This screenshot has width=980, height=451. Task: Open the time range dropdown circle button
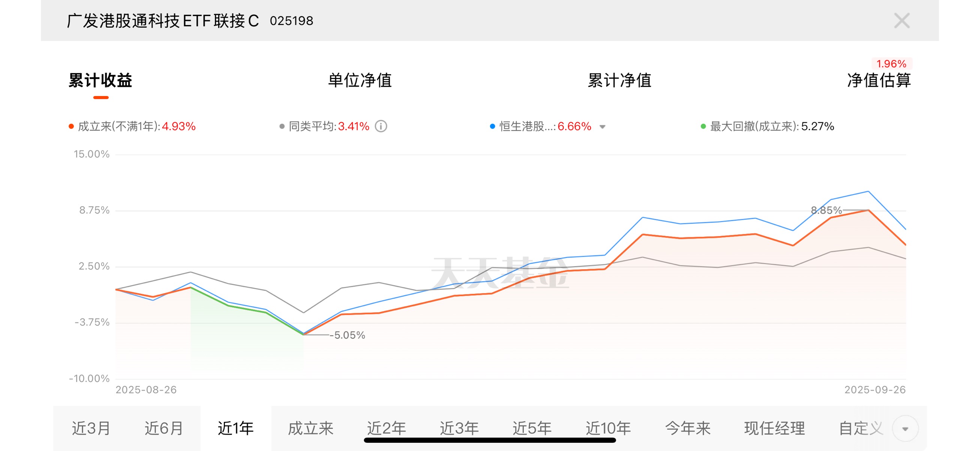(x=905, y=429)
